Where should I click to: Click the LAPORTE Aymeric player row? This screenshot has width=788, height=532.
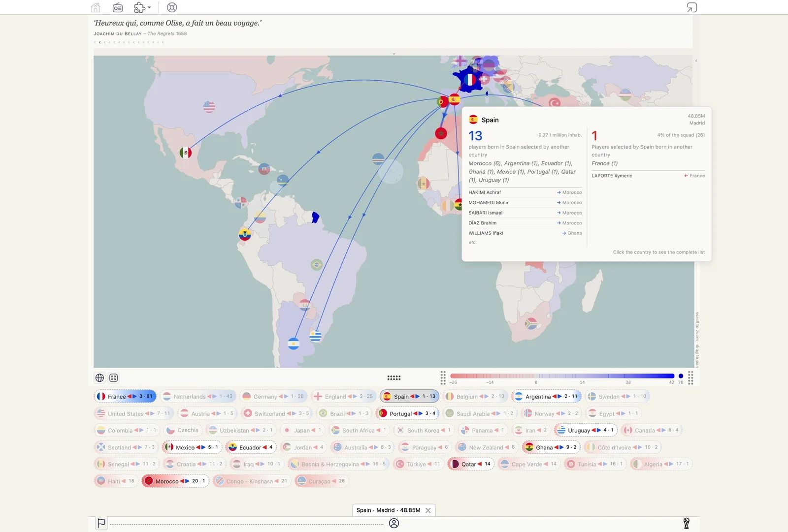click(x=648, y=176)
